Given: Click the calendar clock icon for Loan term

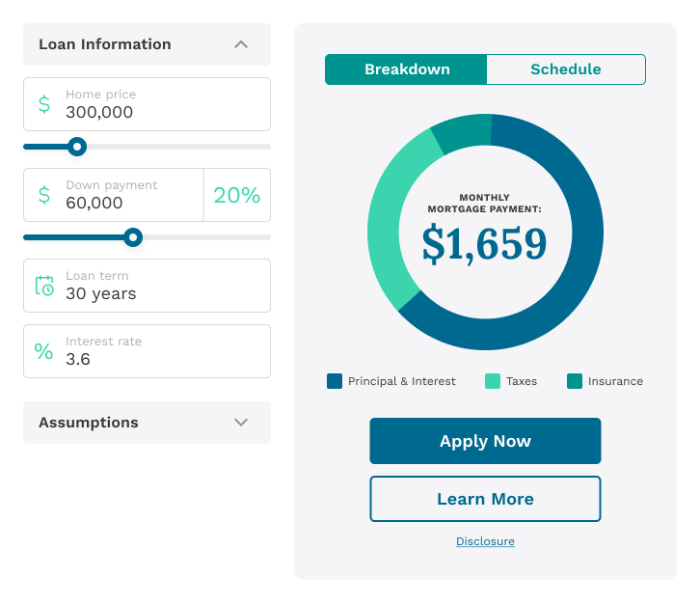Looking at the screenshot, I should click(x=44, y=286).
